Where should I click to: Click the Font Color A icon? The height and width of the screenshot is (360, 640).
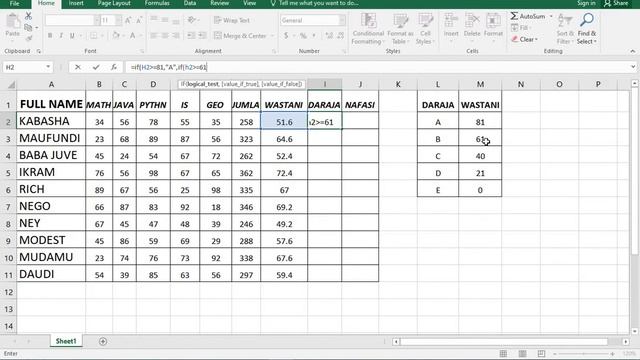133,36
